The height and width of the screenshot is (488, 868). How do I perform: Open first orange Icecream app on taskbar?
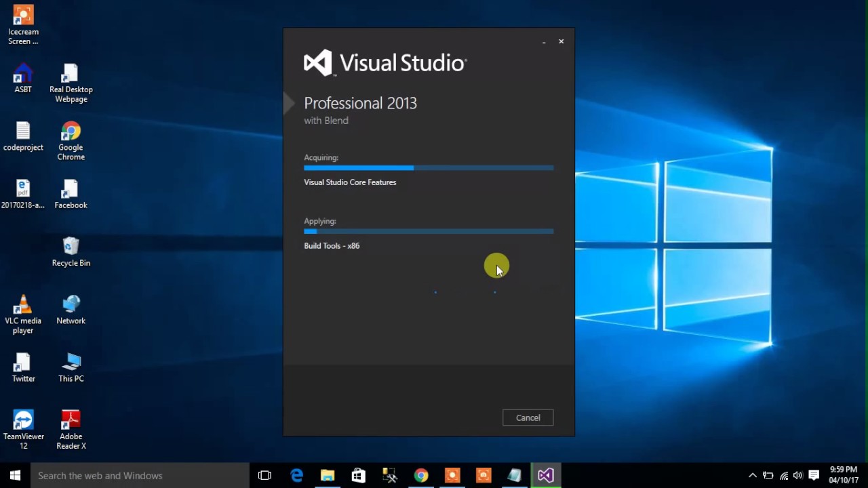point(452,476)
